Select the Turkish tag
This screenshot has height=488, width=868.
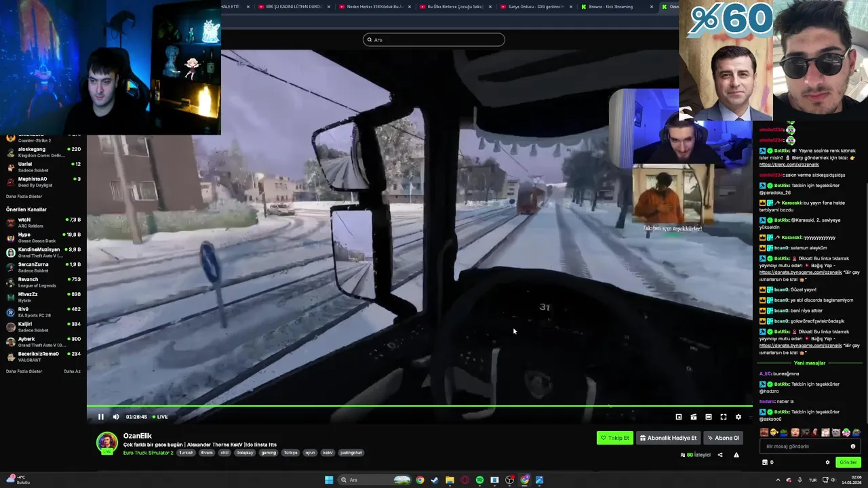[x=186, y=453]
